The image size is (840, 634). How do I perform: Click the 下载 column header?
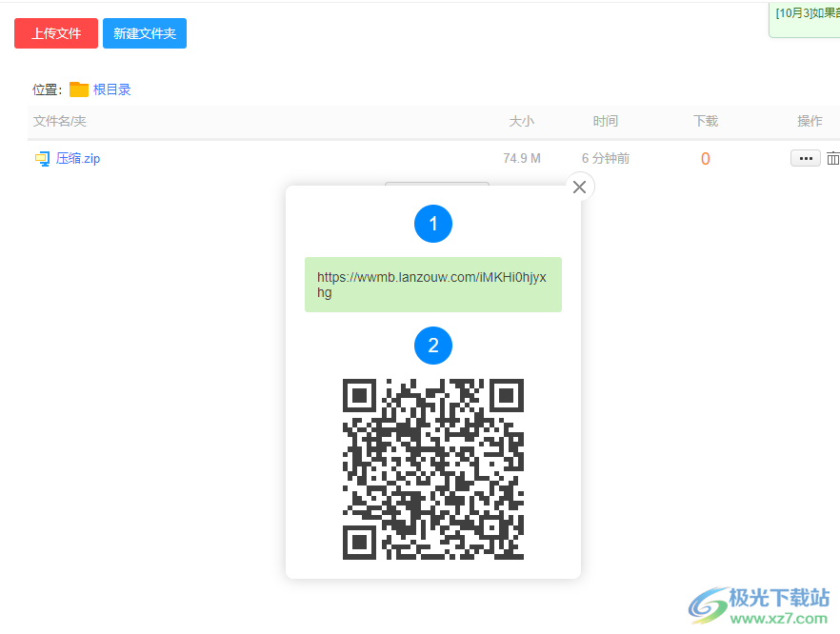[x=706, y=121]
